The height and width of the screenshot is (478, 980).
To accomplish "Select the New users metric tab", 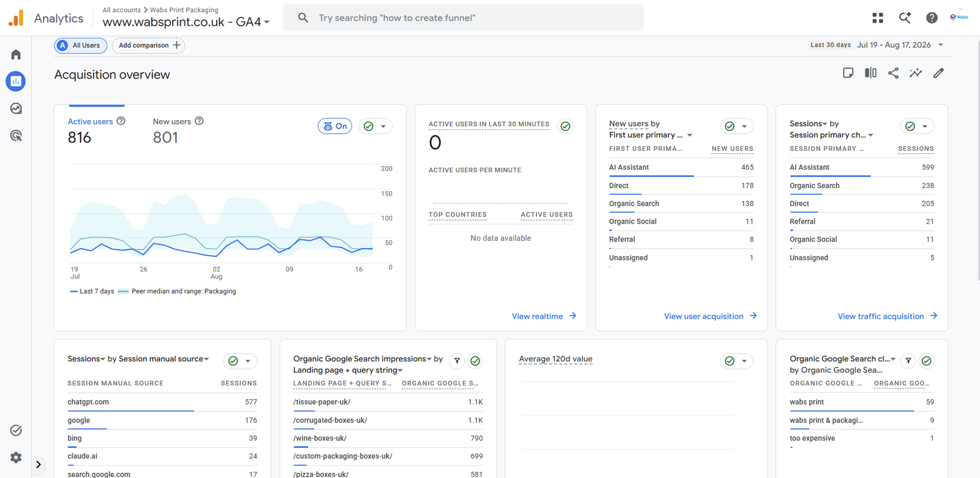I will coord(178,130).
